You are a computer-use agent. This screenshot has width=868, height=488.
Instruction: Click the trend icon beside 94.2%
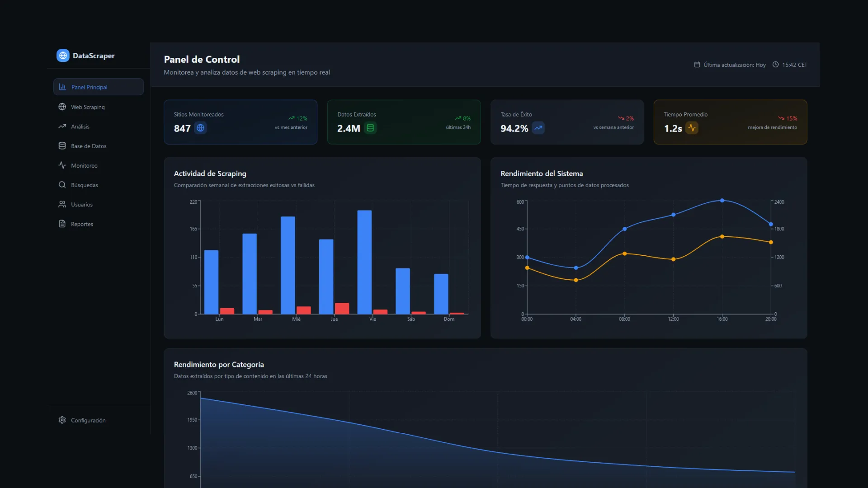(x=538, y=128)
